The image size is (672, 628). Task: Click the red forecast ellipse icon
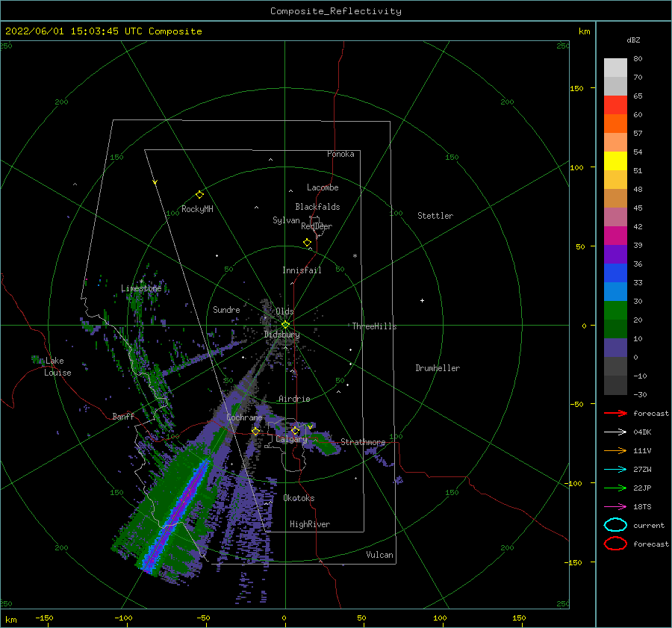coord(615,544)
